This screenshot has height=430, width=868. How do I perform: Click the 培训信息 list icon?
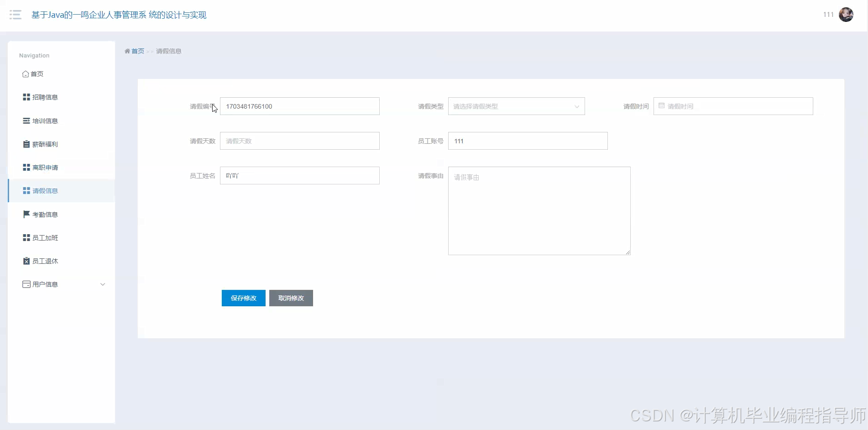26,121
